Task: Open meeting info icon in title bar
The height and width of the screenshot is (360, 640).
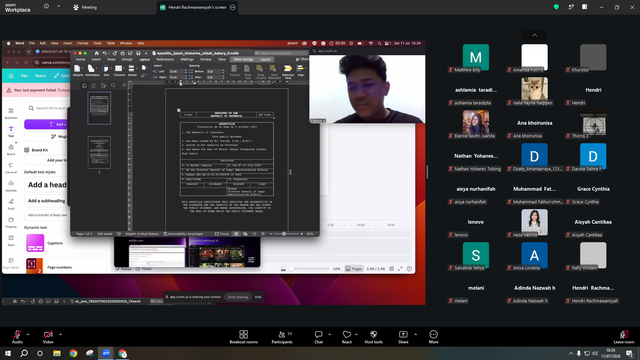Action: coord(46,7)
